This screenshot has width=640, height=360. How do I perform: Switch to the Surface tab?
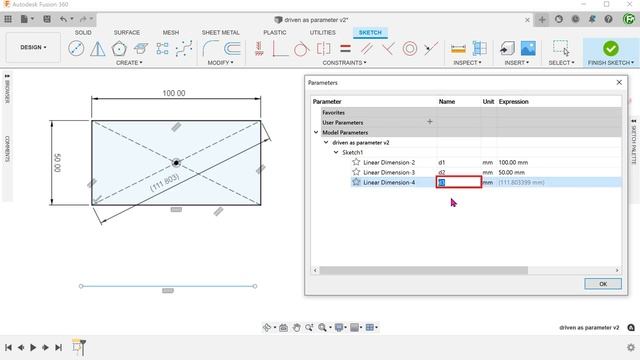(x=127, y=33)
